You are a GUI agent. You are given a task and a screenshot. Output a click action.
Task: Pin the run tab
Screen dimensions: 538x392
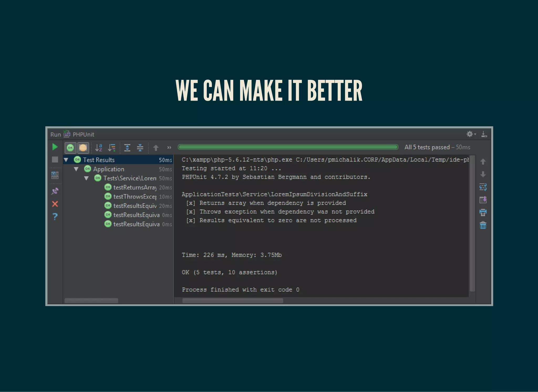click(55, 191)
